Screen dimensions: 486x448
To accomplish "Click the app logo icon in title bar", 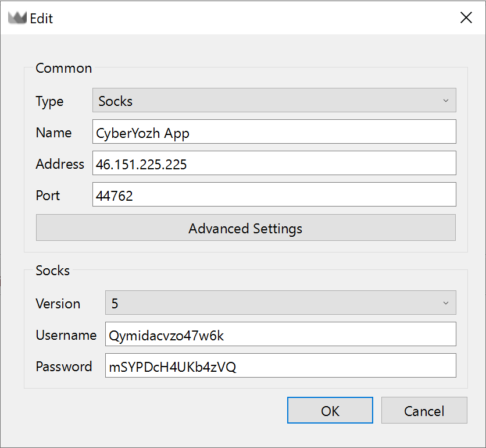I will [x=17, y=18].
